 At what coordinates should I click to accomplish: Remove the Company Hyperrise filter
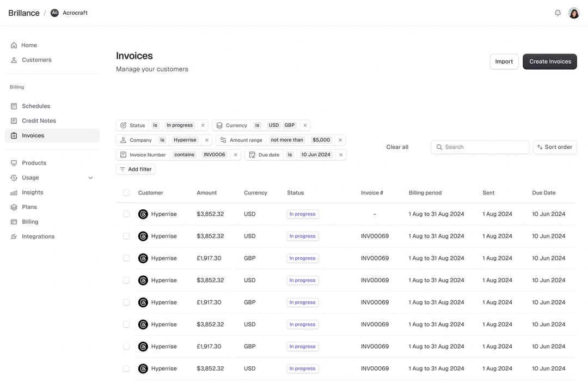(x=207, y=140)
